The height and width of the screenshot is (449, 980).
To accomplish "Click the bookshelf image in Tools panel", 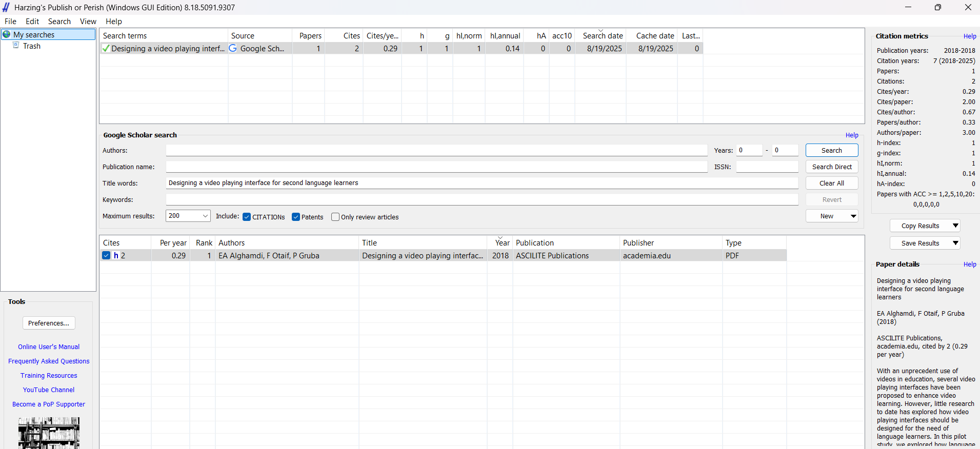I will pos(49,433).
